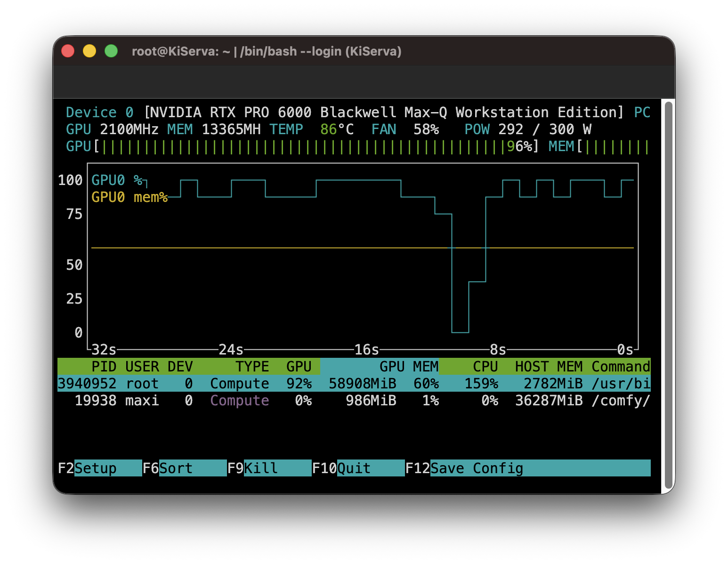Select process row 19938 maxi
The image size is (728, 564).
[354, 400]
